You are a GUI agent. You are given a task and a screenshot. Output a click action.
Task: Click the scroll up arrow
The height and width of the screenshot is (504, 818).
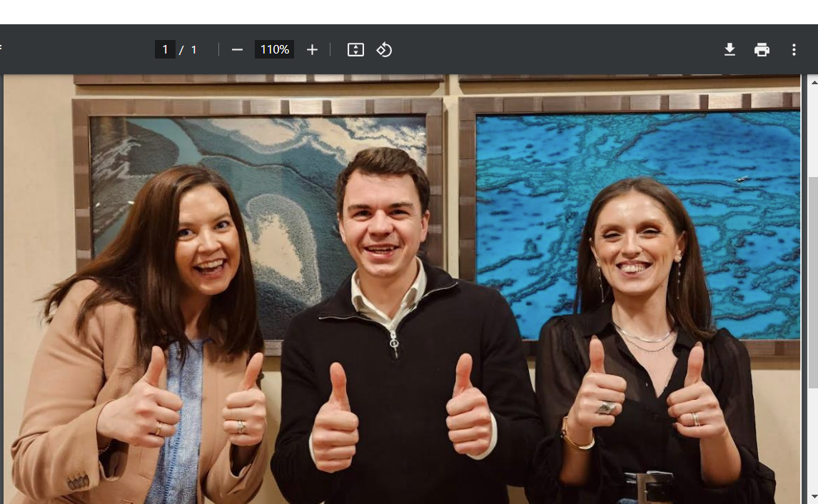point(813,82)
